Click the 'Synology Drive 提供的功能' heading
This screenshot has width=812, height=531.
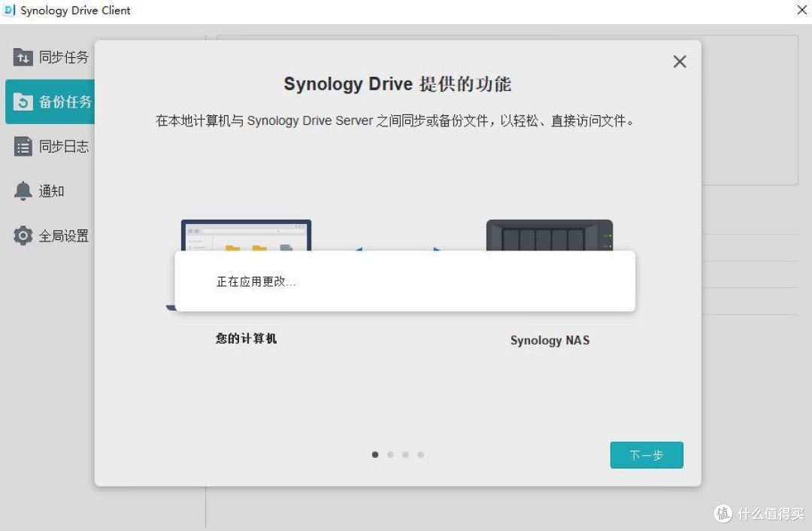point(398,84)
